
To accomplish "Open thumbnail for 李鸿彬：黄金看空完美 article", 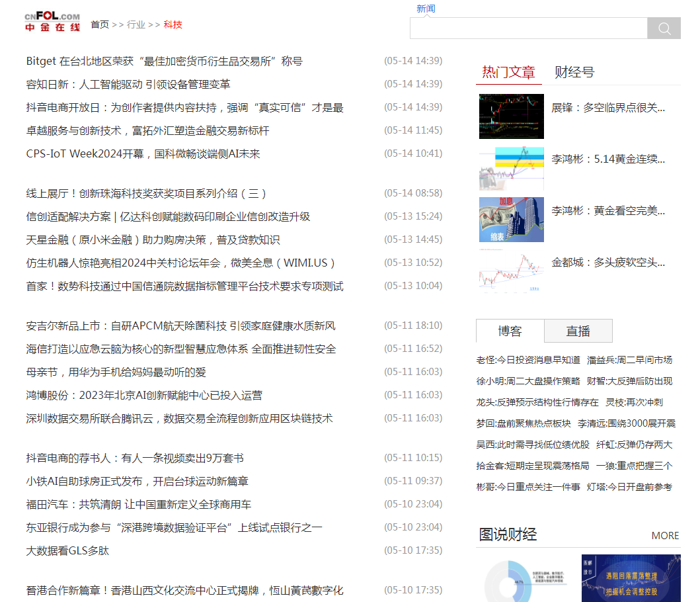I will click(x=512, y=220).
